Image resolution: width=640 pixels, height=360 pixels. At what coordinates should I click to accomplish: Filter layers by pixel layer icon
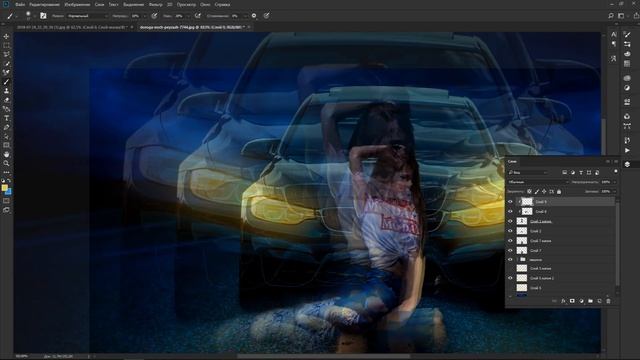click(564, 173)
